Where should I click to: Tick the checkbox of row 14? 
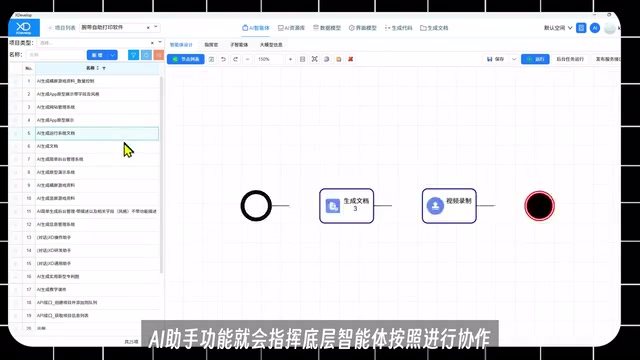(x=16, y=250)
